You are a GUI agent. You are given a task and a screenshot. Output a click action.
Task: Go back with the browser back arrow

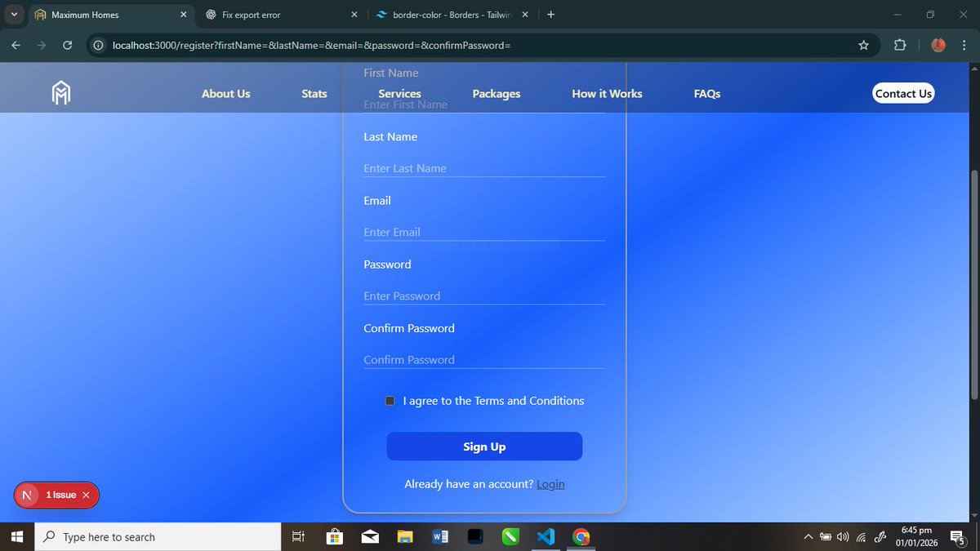[16, 46]
